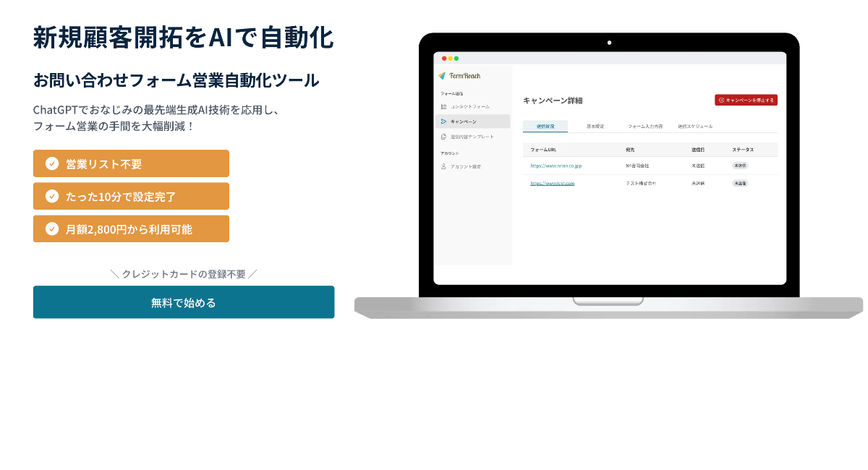Click the FormReach paper plane logo

(x=442, y=74)
